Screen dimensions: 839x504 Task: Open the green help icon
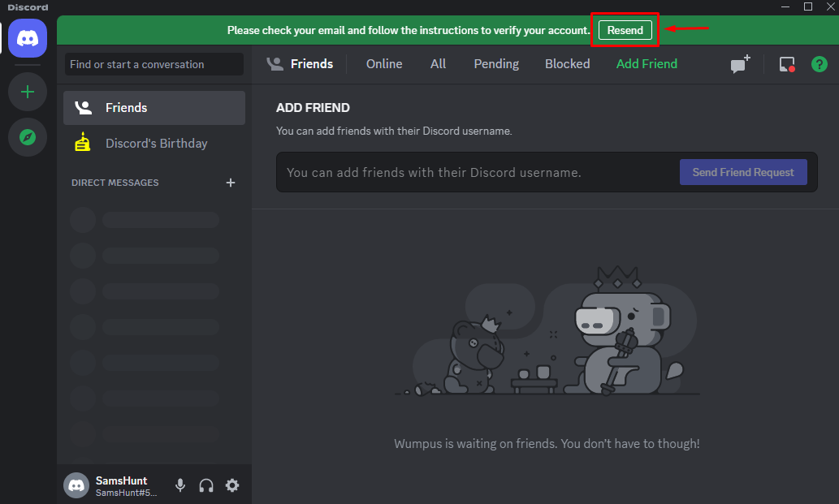(x=820, y=64)
